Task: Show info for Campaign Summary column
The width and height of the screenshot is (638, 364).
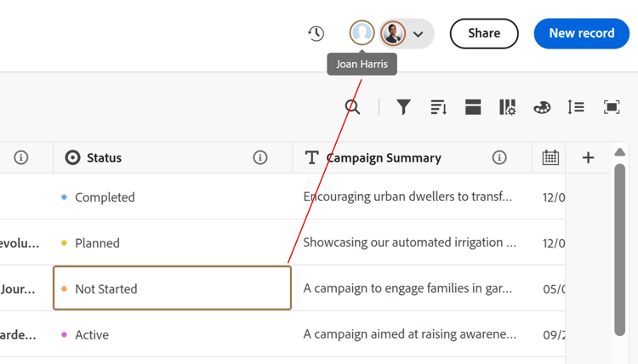Action: pos(499,157)
